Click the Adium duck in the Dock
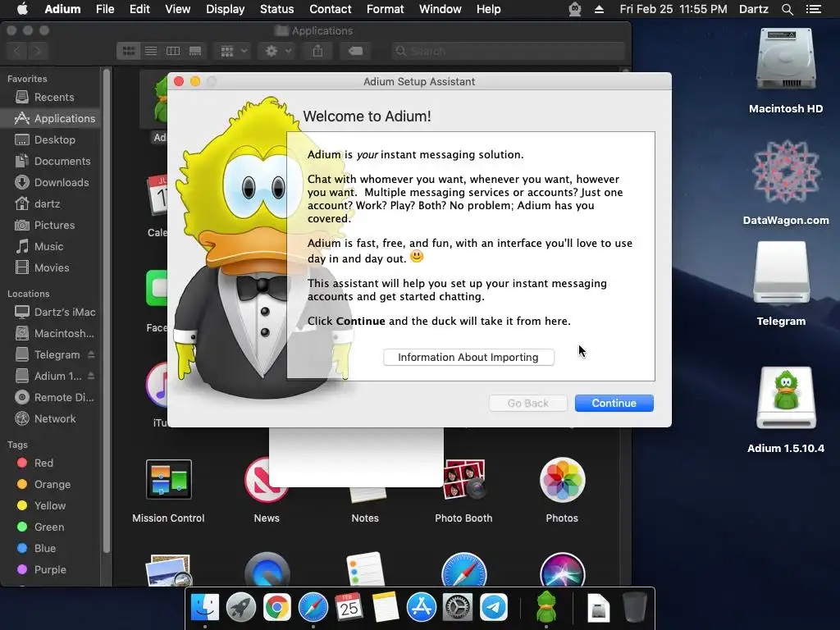The height and width of the screenshot is (630, 840). click(546, 608)
